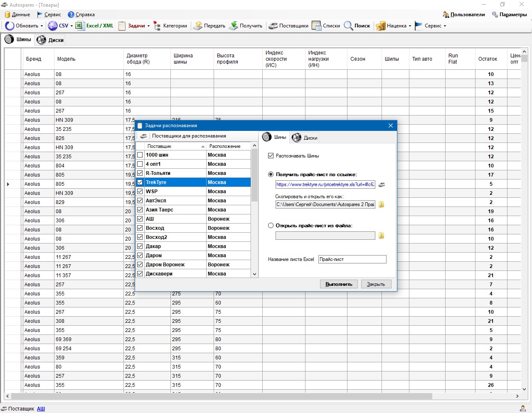Screen dimensions: 532x413
Task: Open the CSV globe icon
Action: coord(52,26)
